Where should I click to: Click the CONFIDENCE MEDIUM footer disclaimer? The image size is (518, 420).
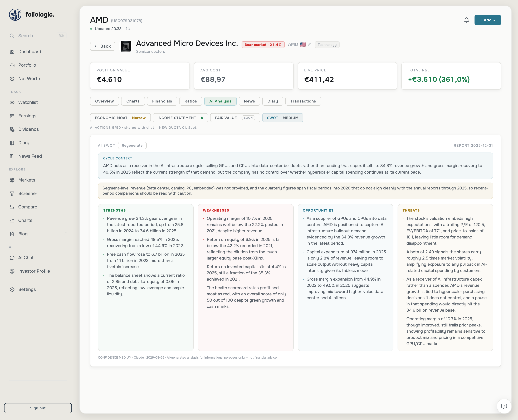point(187,357)
